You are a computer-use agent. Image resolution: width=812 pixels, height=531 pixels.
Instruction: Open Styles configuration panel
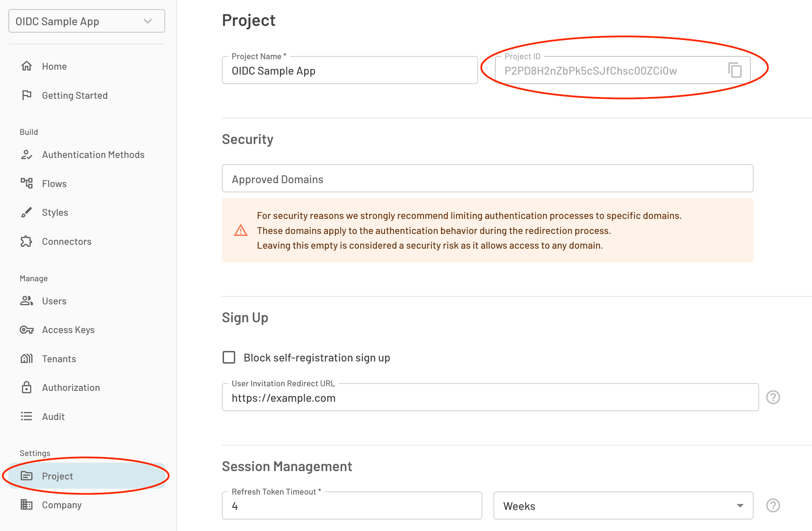(55, 212)
